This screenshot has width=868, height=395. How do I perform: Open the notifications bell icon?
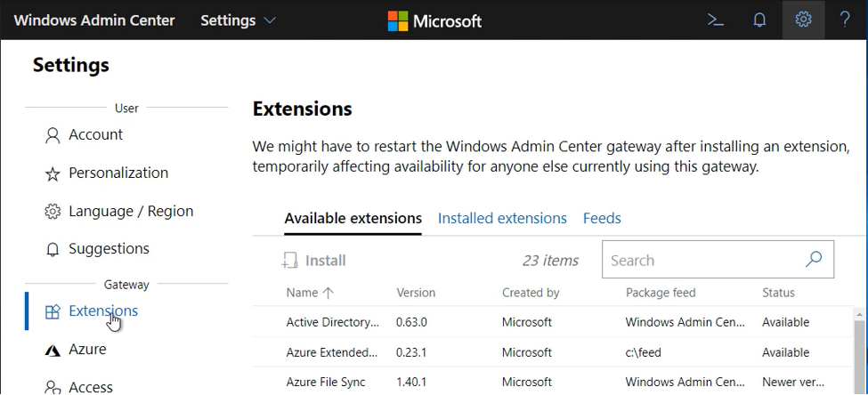[x=759, y=20]
